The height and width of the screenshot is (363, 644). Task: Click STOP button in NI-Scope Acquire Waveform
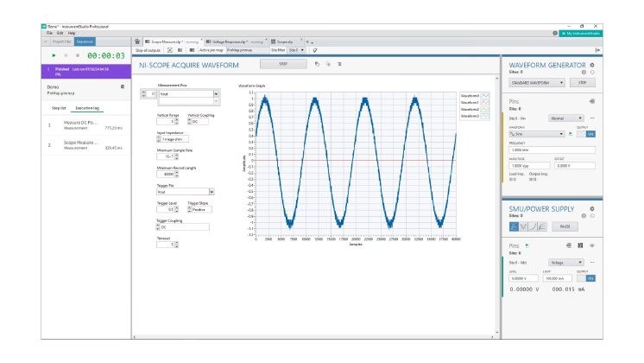click(283, 64)
